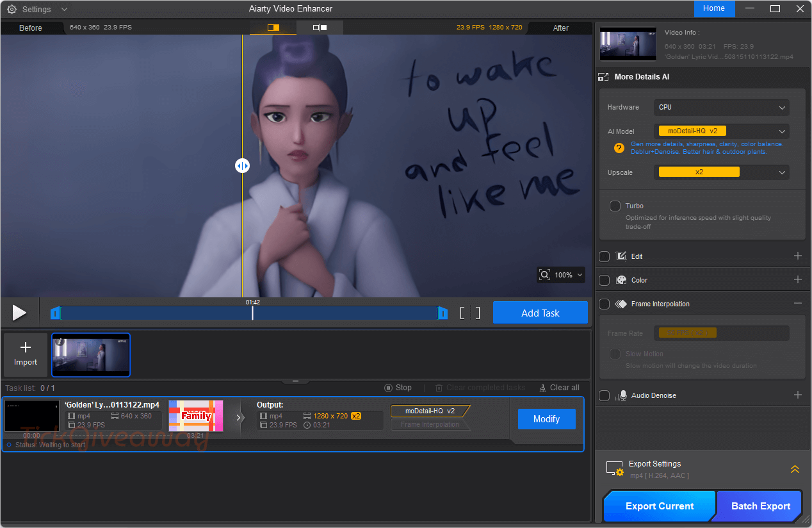
Task: Click the More Details AI icon
Action: (603, 77)
